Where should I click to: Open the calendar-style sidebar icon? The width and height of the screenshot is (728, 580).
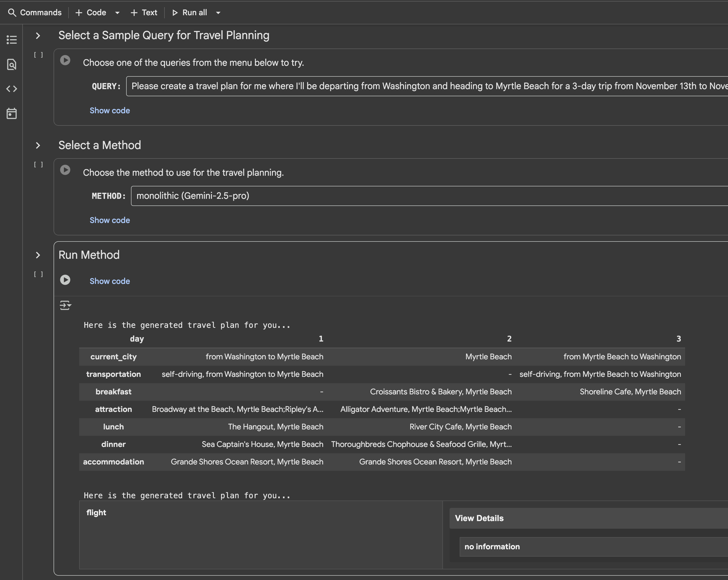click(11, 114)
